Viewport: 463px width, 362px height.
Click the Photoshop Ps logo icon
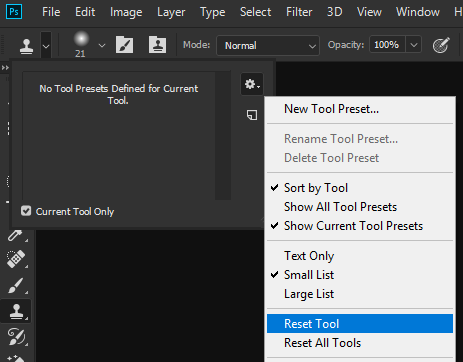(14, 12)
